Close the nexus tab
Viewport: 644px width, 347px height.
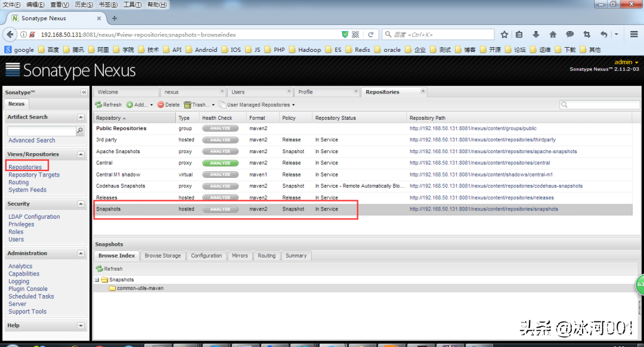point(222,91)
